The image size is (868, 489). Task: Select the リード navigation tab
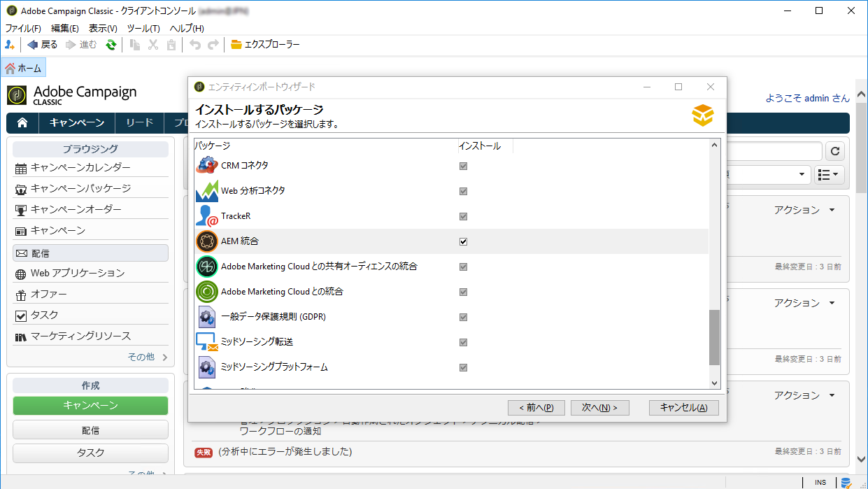[x=140, y=122]
